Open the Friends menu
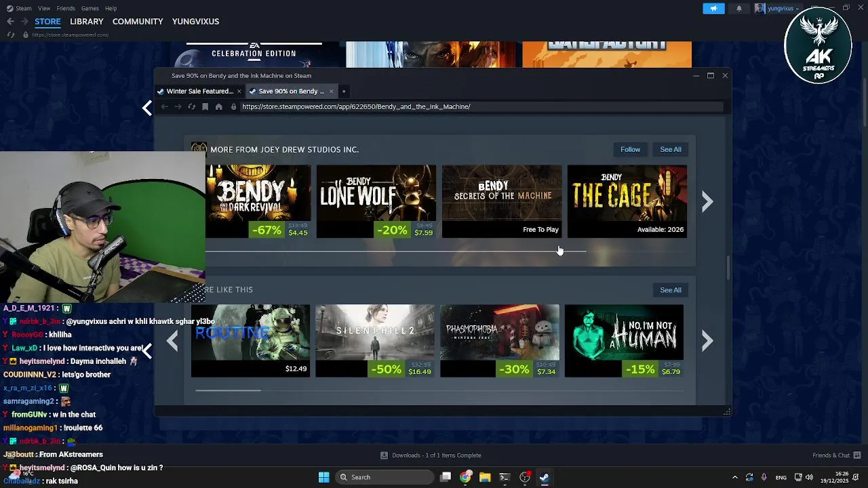Screen dimensions: 868x488 click(66, 8)
